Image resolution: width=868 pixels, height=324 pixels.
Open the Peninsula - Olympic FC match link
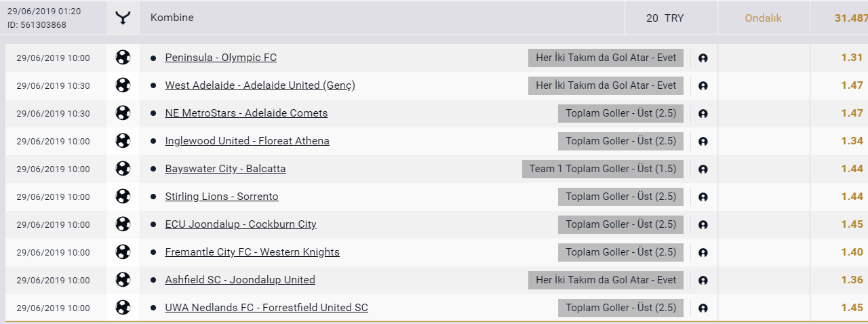pyautogui.click(x=221, y=58)
